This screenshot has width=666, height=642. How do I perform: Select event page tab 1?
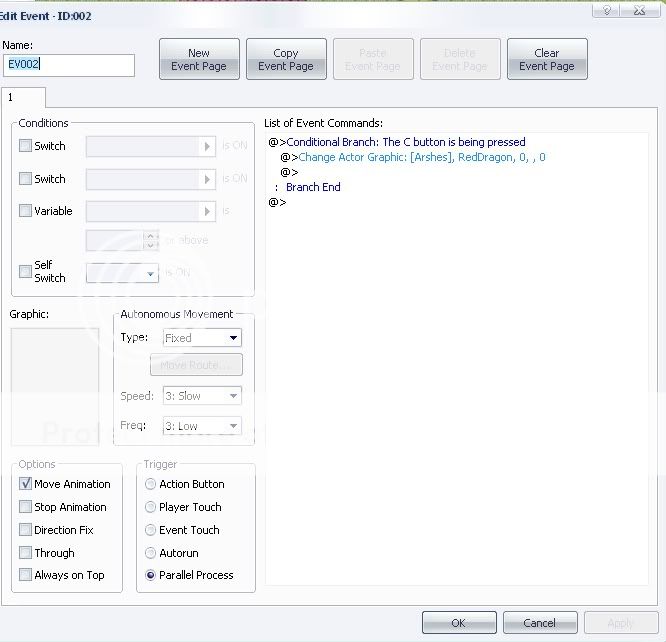coord(12,97)
